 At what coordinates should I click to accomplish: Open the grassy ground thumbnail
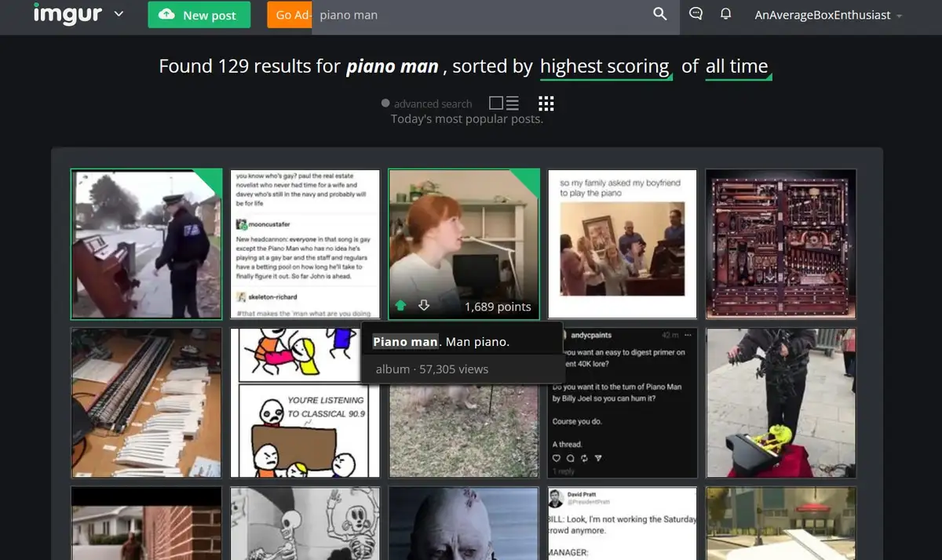click(464, 431)
